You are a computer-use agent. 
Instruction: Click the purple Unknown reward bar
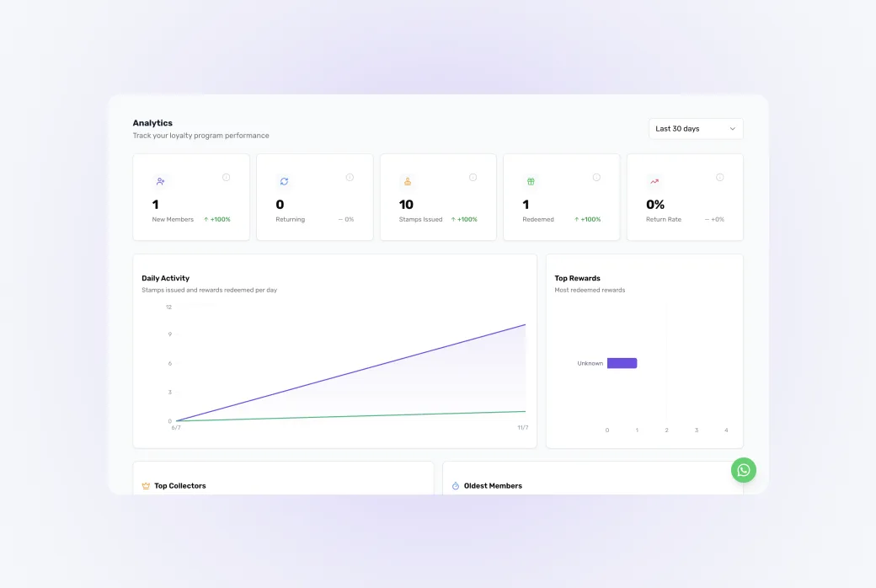(x=622, y=363)
